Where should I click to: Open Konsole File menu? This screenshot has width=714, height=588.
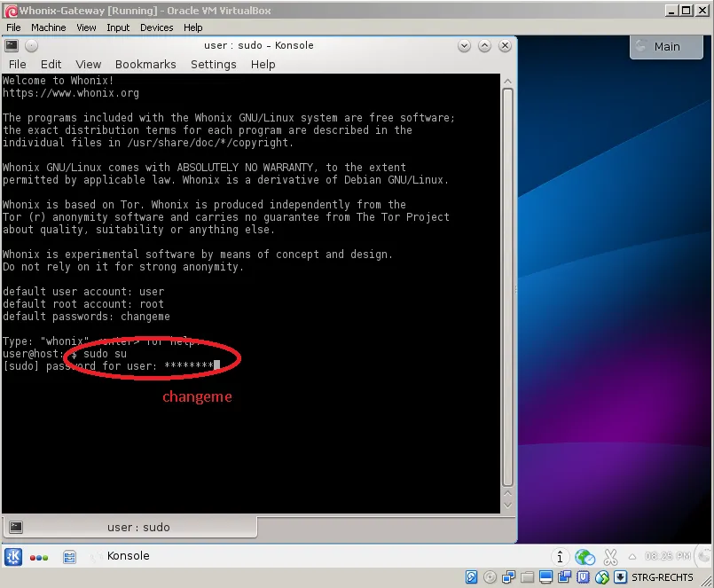(x=18, y=64)
